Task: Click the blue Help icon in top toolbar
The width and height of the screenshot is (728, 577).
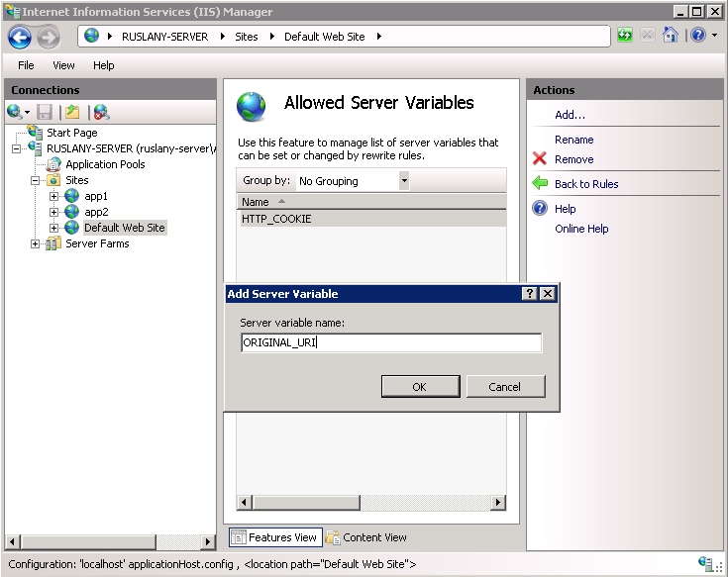Action: coord(697,36)
